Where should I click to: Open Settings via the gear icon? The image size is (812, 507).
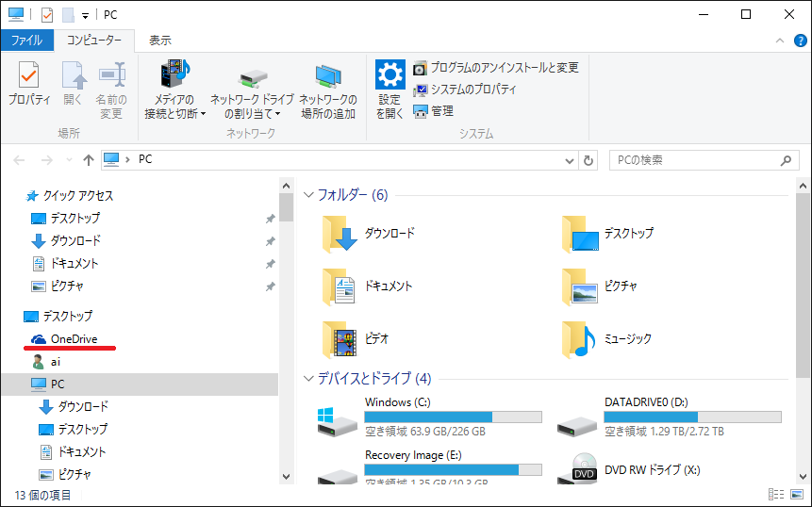389,89
